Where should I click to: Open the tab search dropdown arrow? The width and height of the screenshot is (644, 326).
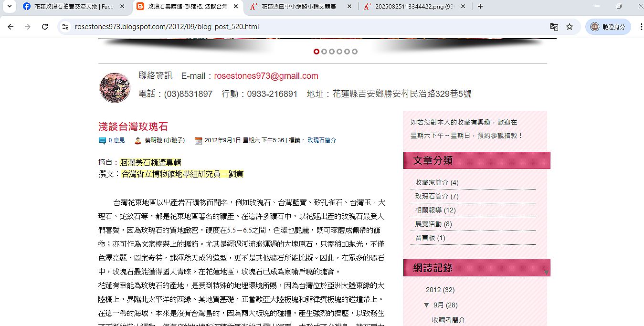click(x=9, y=6)
